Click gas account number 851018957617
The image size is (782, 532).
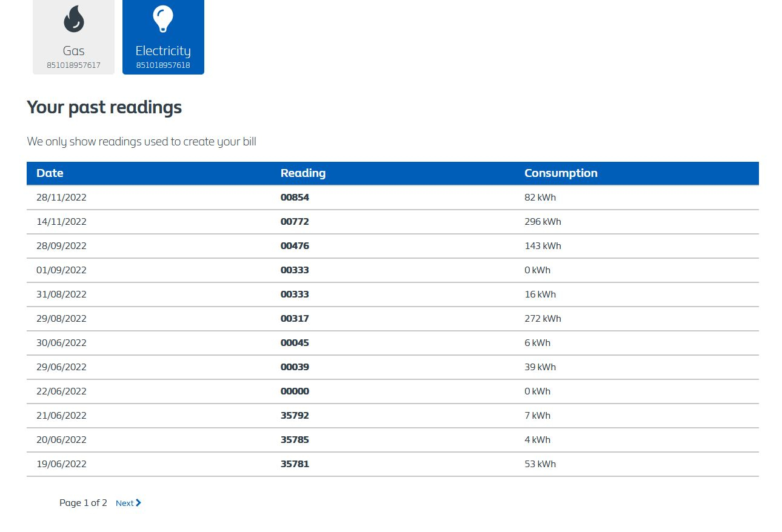coord(73,65)
